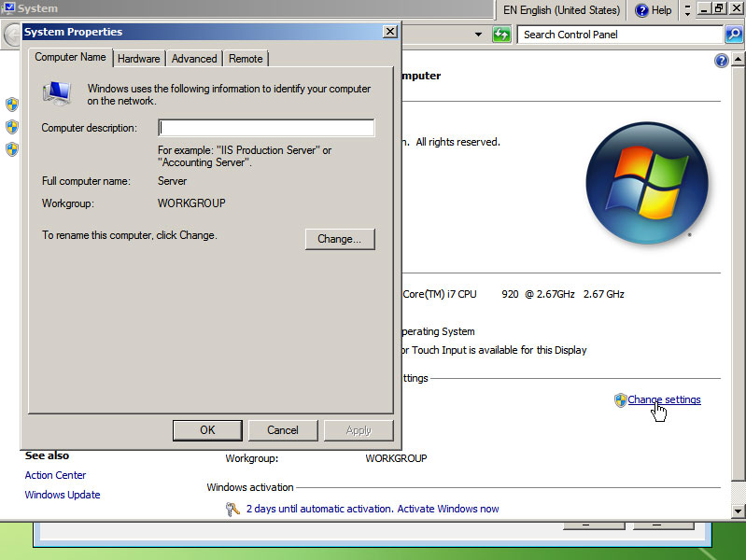Open the Advanced tab
This screenshot has width=746, height=560.
coord(194,59)
